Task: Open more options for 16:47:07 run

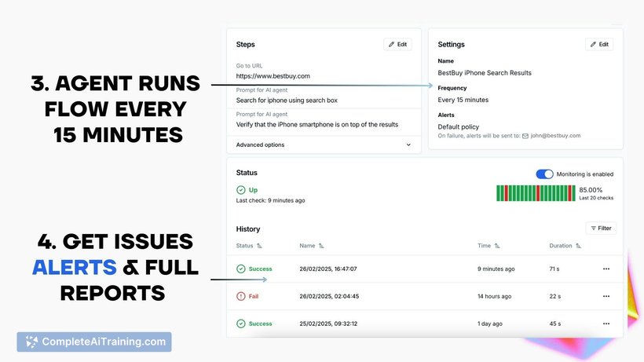Action: pos(606,269)
